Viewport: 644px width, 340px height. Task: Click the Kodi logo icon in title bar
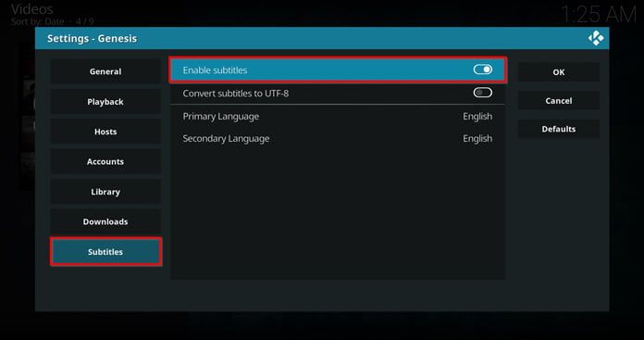point(596,38)
